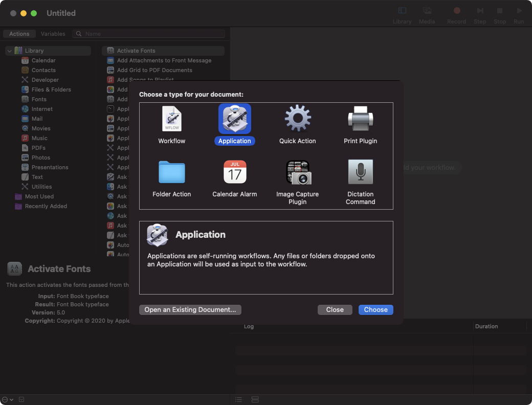Show the variables view icon in status bar
Image resolution: width=532 pixels, height=405 pixels.
(x=255, y=399)
